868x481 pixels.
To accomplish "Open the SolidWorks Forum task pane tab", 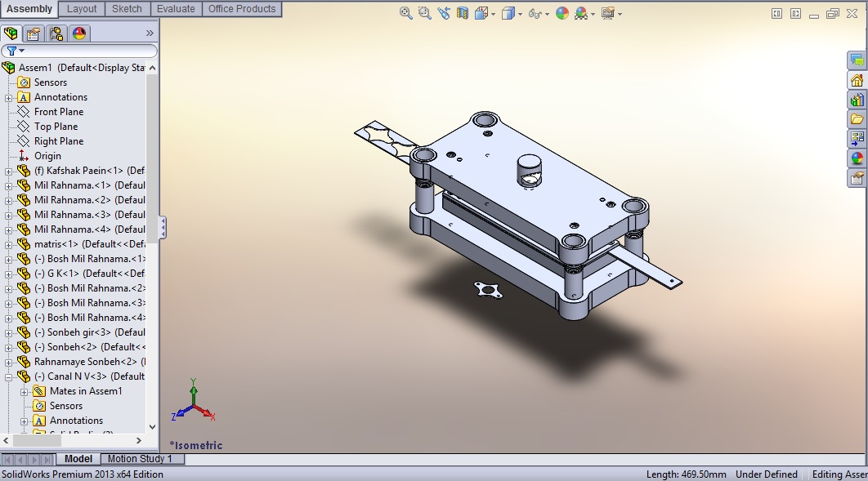I will (857, 60).
